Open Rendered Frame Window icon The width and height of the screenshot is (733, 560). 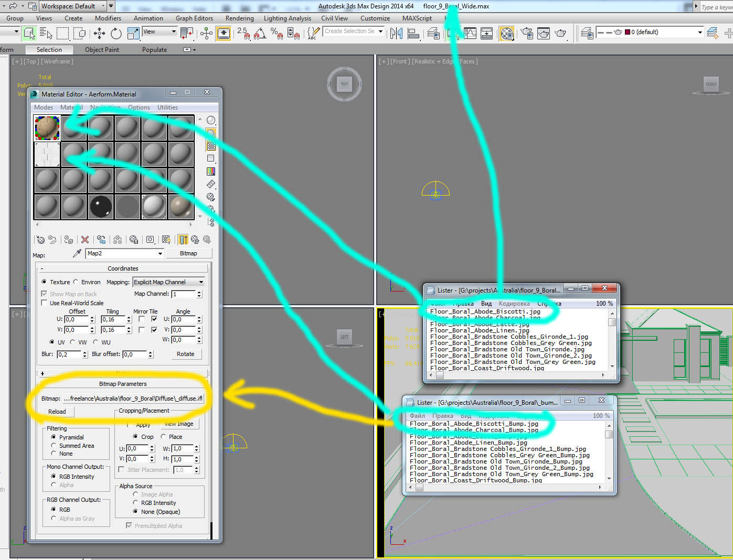(544, 33)
